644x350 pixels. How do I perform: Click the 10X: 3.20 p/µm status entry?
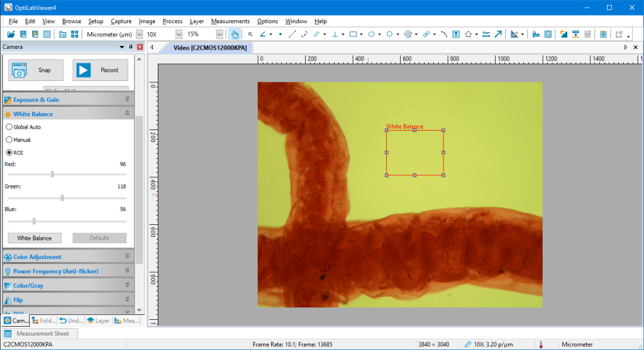pyautogui.click(x=489, y=344)
